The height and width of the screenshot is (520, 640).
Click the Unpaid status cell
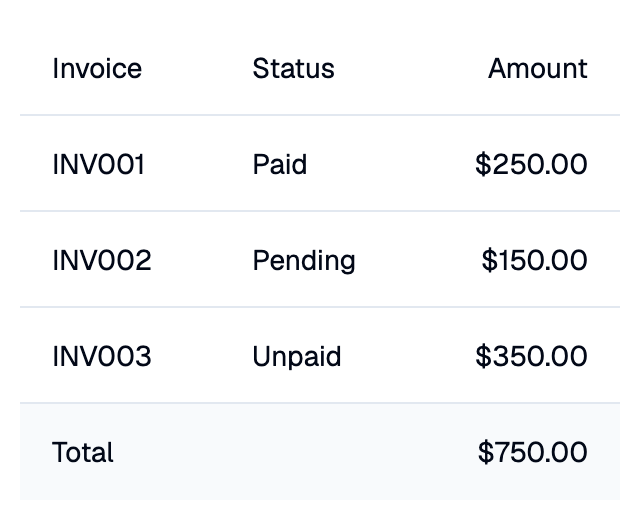[297, 357]
